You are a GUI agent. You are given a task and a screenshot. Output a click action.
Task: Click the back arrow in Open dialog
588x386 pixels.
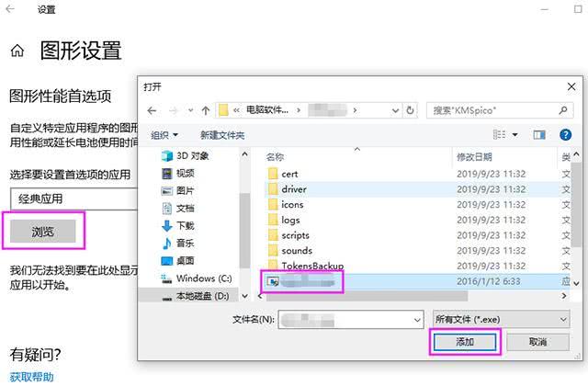click(152, 110)
